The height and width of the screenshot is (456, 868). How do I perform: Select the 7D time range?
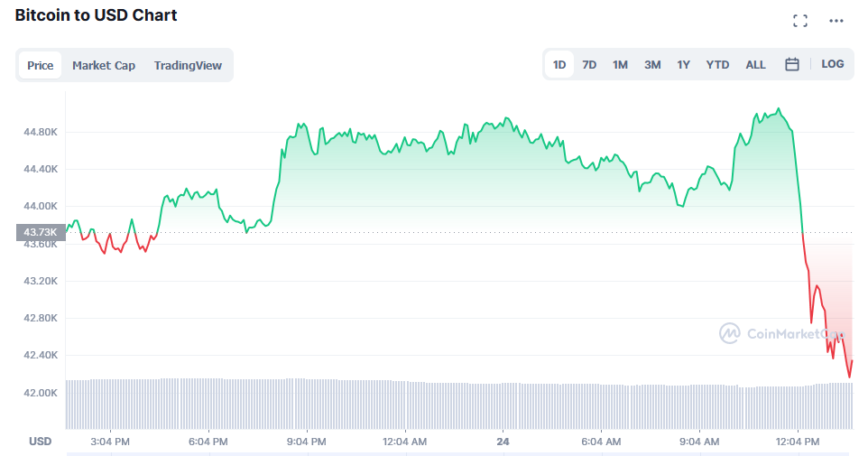589,64
